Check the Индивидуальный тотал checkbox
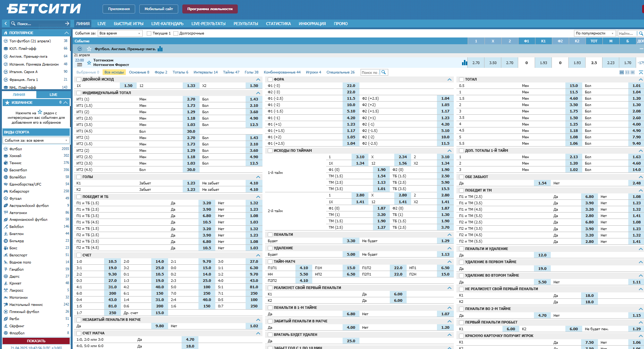Image resolution: width=644 pixels, height=349 pixels. 79,93
